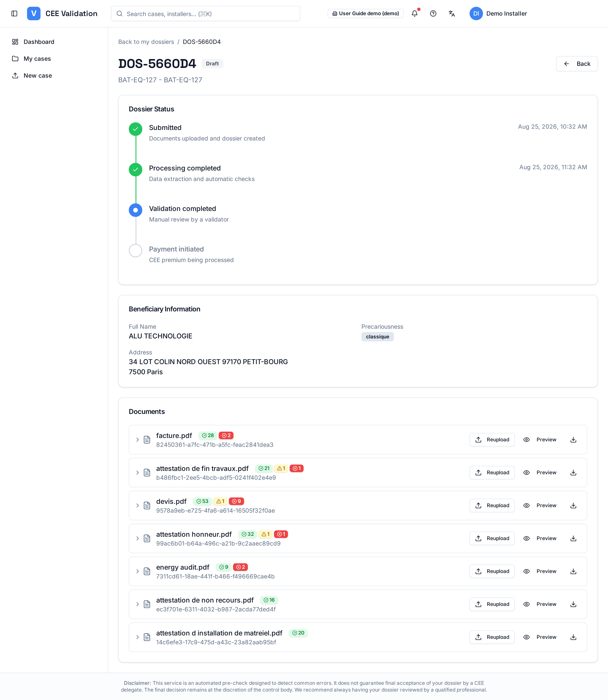Expand the attestation de fin travaux.pdf row
This screenshot has width=608, height=700.
click(x=137, y=473)
